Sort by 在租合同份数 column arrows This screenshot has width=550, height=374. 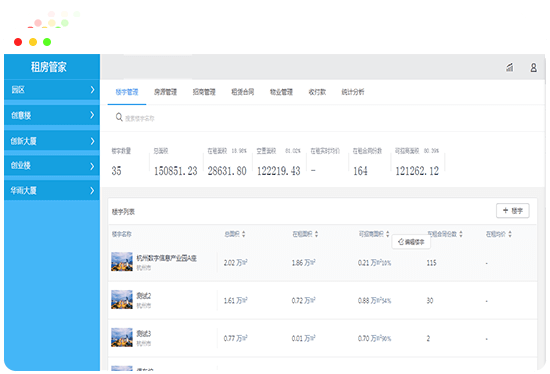(x=461, y=234)
